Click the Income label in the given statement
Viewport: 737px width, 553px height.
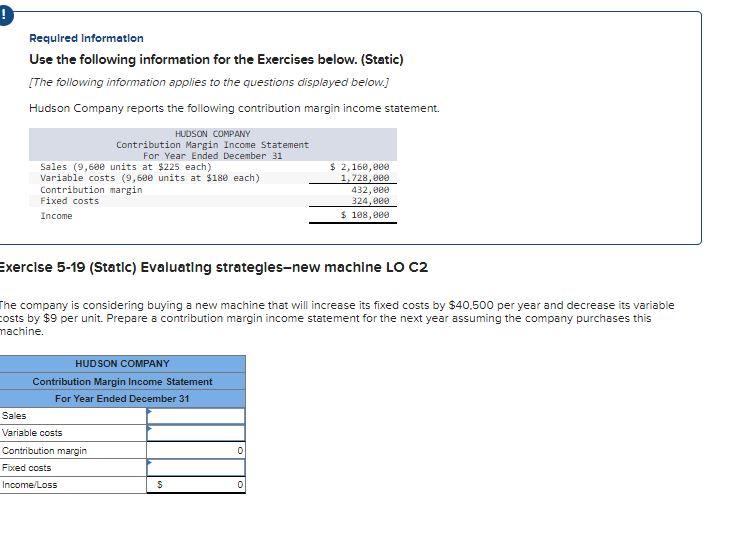(x=56, y=216)
